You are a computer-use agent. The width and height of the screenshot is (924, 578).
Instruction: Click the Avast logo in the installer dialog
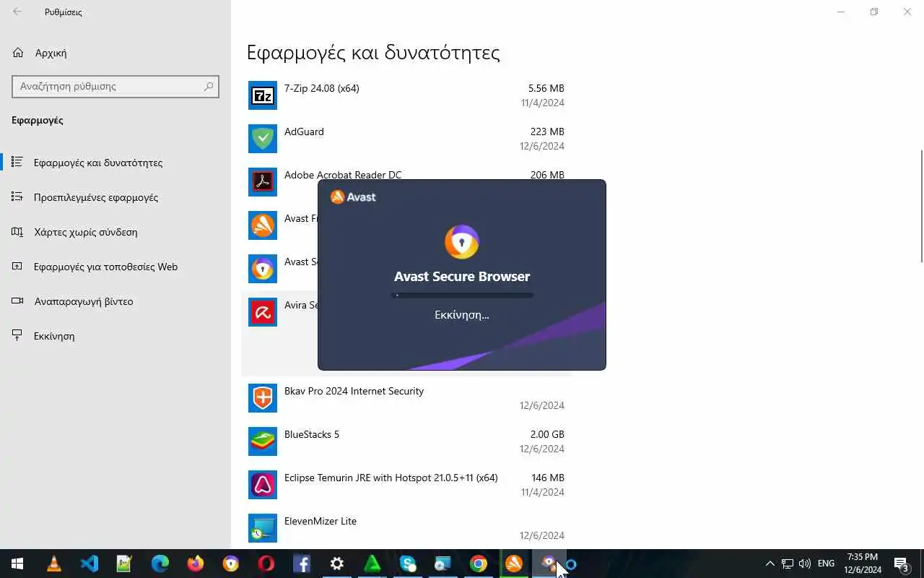tap(353, 197)
